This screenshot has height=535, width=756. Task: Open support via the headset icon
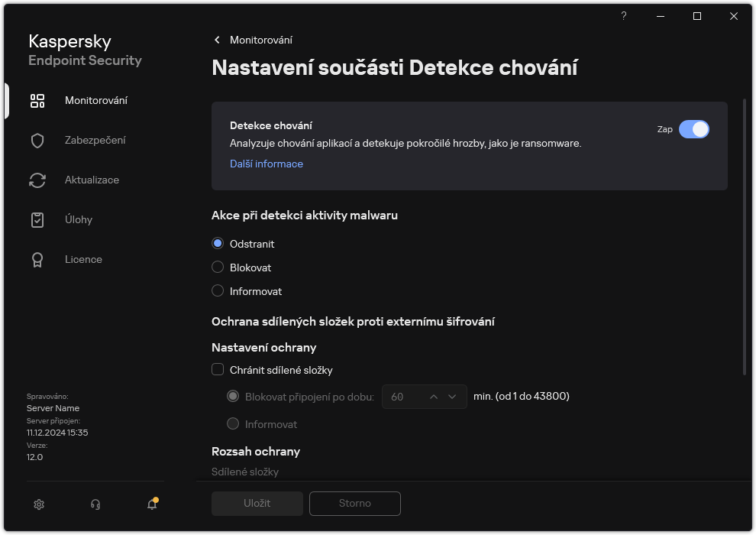pos(95,504)
